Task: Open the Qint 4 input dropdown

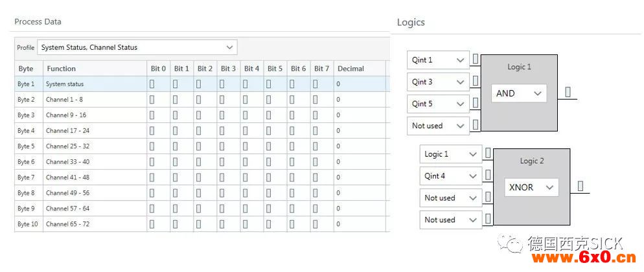Action: click(x=450, y=176)
